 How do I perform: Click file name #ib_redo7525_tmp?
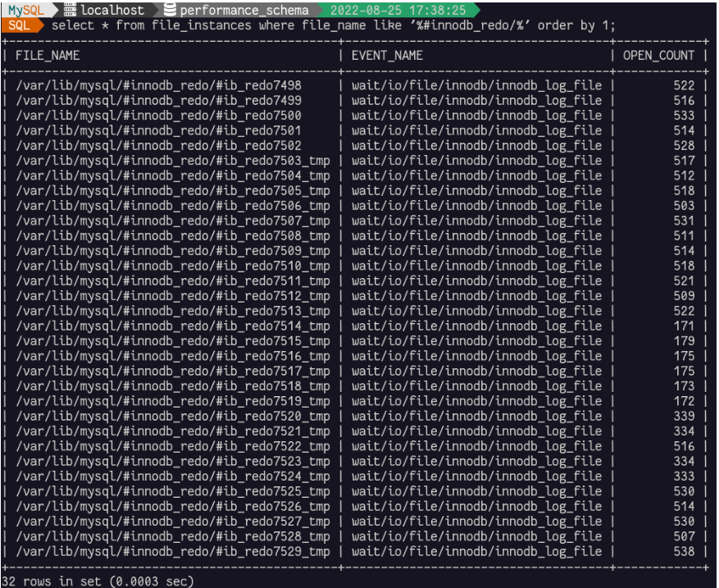pyautogui.click(x=173, y=492)
